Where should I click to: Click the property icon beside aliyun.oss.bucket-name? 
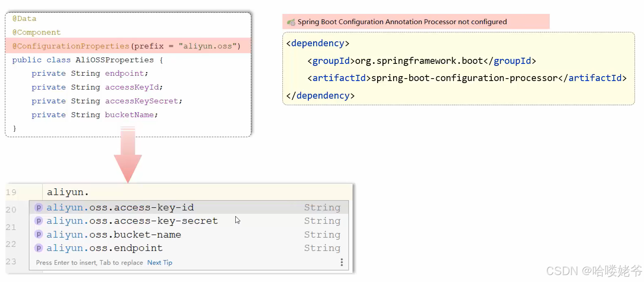tap(39, 235)
